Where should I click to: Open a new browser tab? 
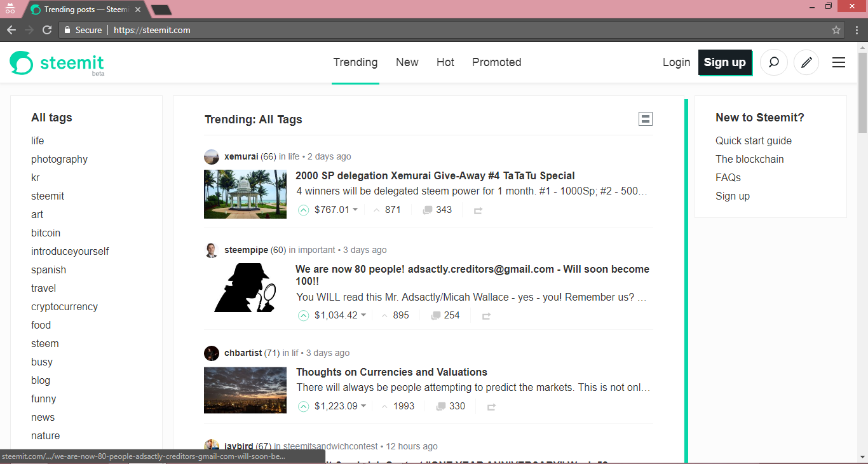click(162, 10)
